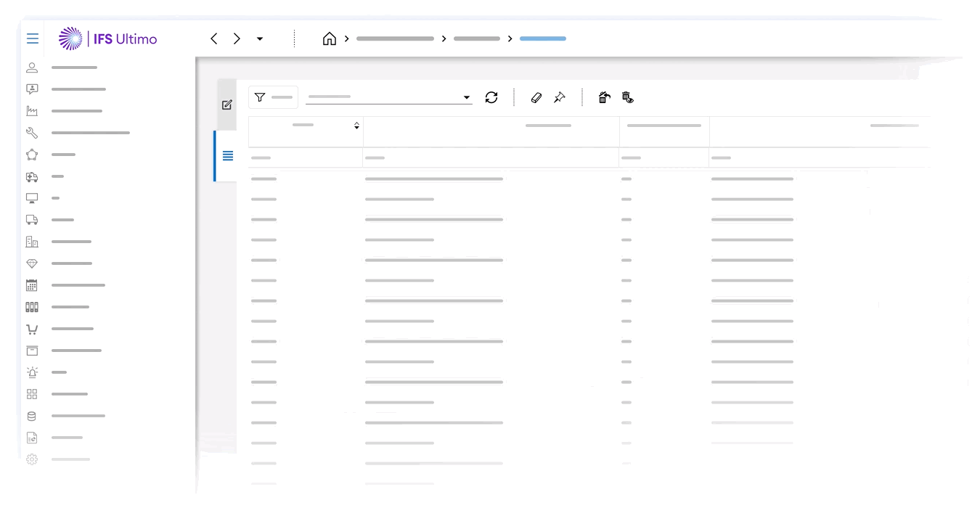Switch to the list view tab
The image size is (980, 508).
click(226, 156)
